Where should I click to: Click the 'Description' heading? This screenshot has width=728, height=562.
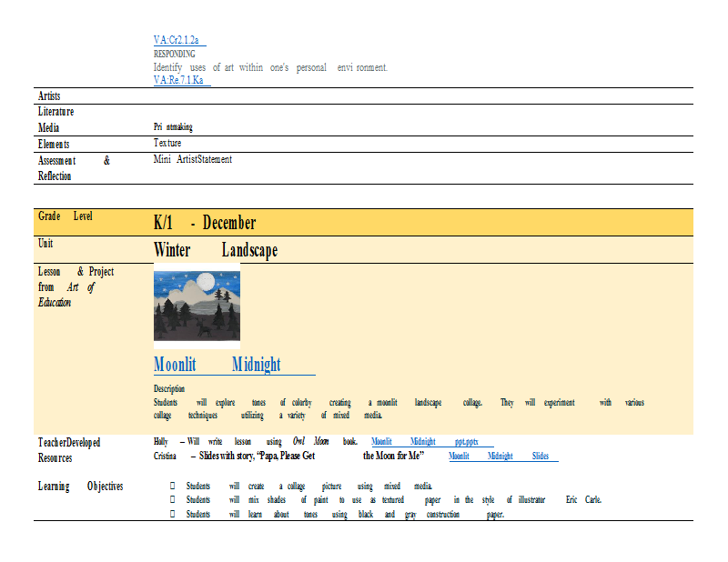pyautogui.click(x=169, y=388)
